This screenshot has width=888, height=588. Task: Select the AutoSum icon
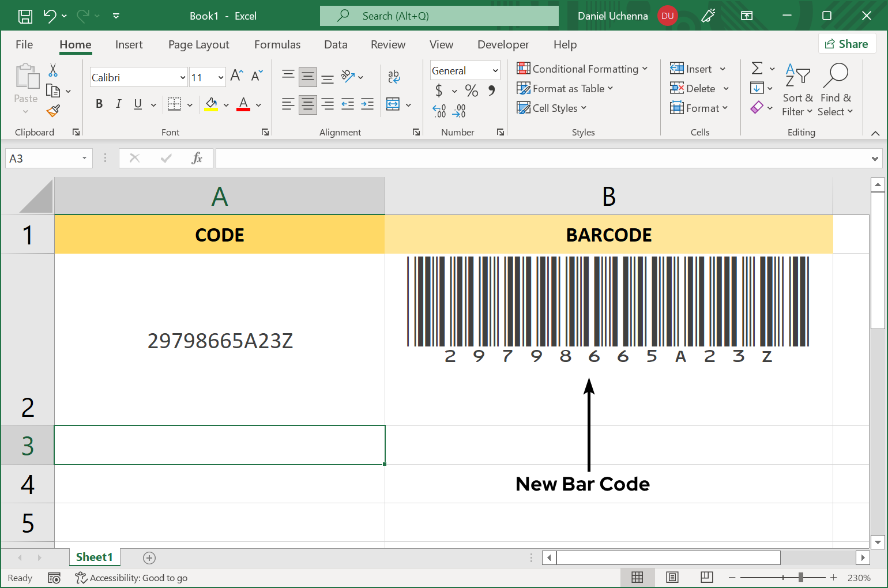point(758,68)
